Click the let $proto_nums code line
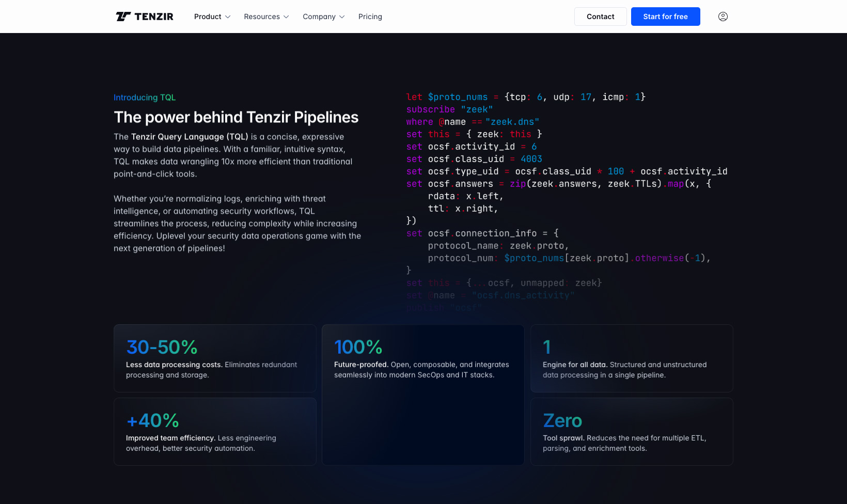 (x=526, y=97)
